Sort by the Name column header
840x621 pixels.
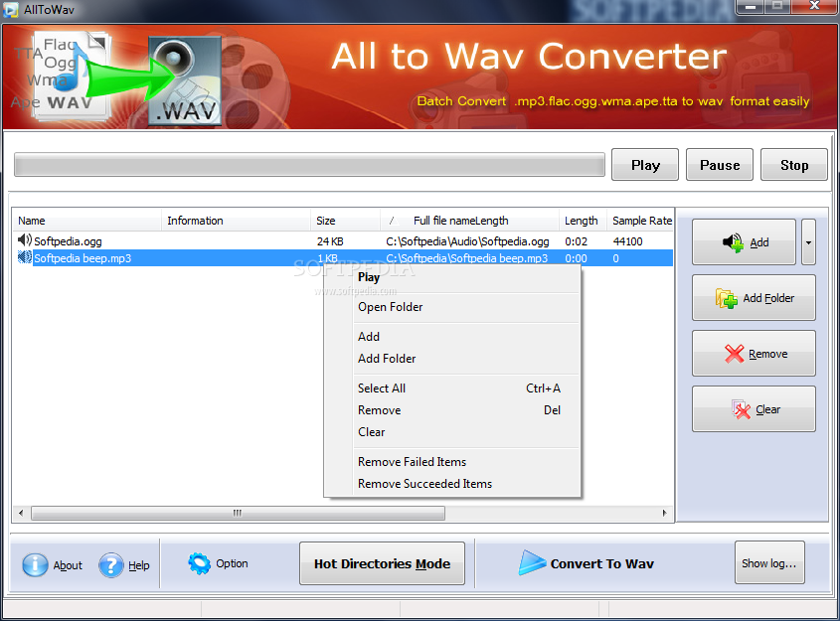pyautogui.click(x=86, y=221)
